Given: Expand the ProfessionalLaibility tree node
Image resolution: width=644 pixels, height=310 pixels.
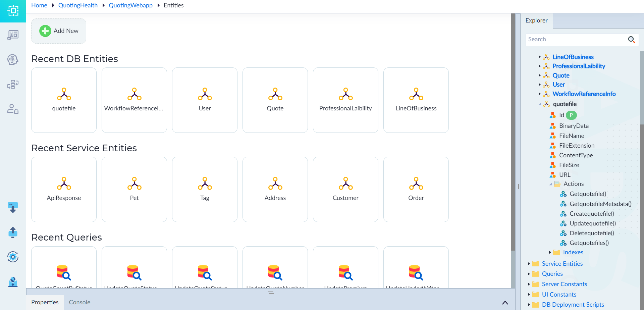Looking at the screenshot, I should coord(539,66).
